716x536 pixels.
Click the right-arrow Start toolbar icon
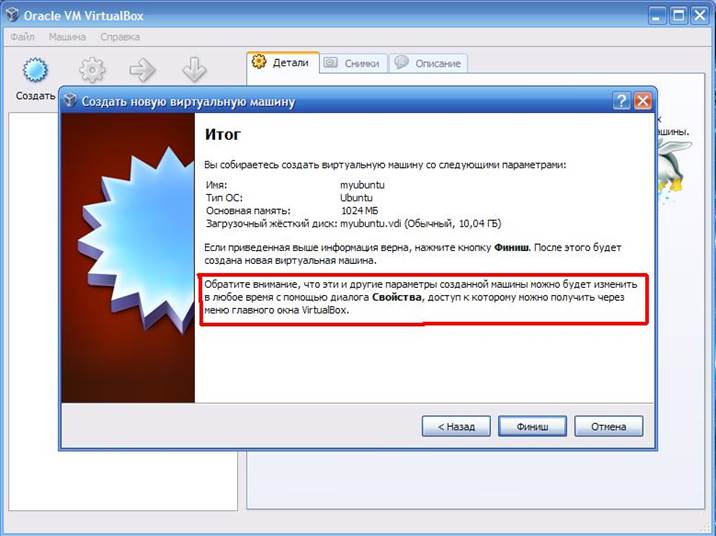tap(142, 70)
